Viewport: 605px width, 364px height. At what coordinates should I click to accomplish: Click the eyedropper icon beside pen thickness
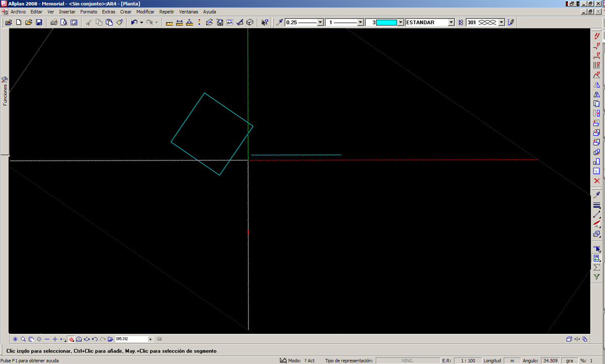[x=279, y=22]
